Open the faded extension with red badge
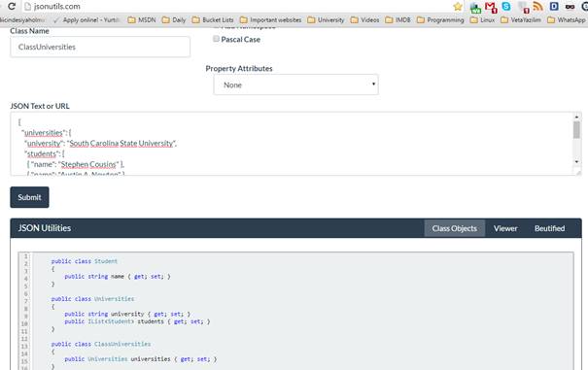588x370 pixels. click(x=523, y=7)
